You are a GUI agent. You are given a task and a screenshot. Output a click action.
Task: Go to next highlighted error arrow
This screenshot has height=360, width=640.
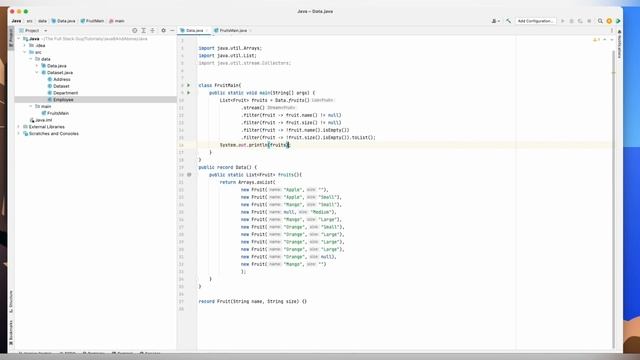click(x=611, y=40)
